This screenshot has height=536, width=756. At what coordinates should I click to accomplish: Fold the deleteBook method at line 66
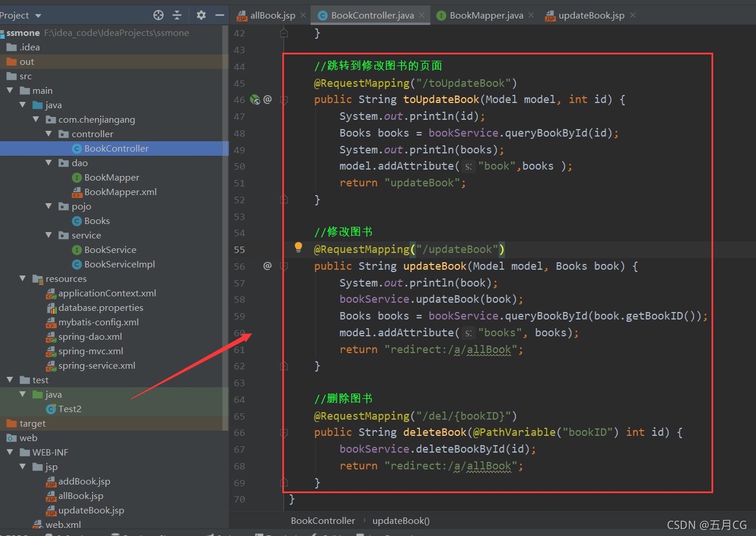(x=284, y=432)
